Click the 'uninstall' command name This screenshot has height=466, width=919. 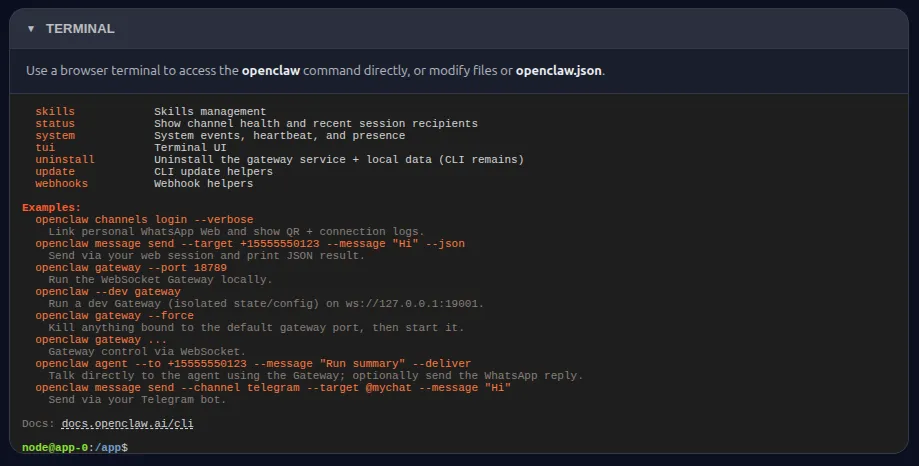tap(65, 159)
